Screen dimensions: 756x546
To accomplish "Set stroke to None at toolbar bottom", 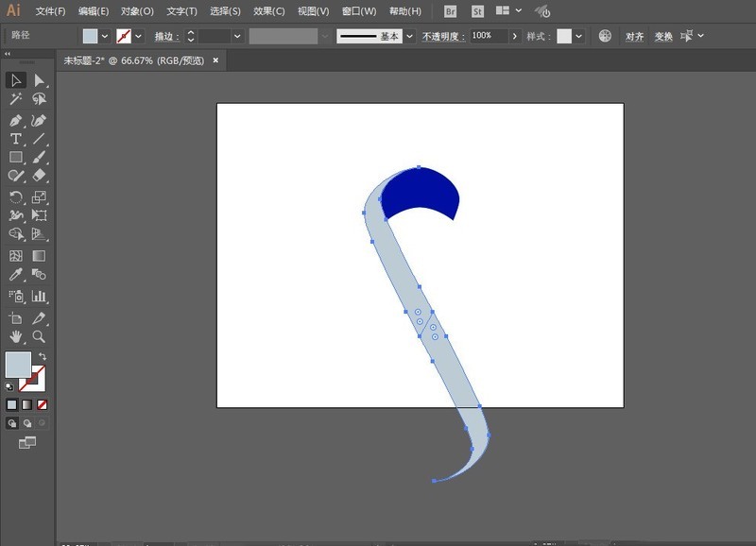I will (42, 402).
